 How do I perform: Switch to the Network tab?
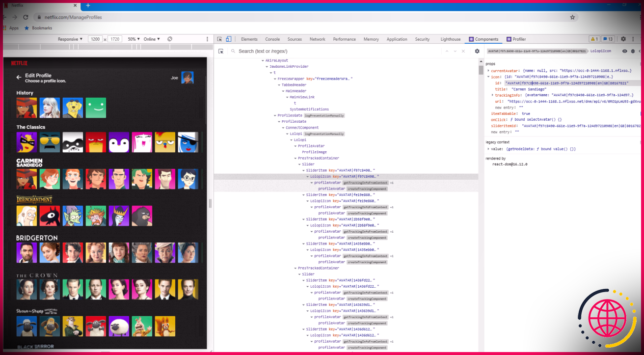click(x=317, y=39)
